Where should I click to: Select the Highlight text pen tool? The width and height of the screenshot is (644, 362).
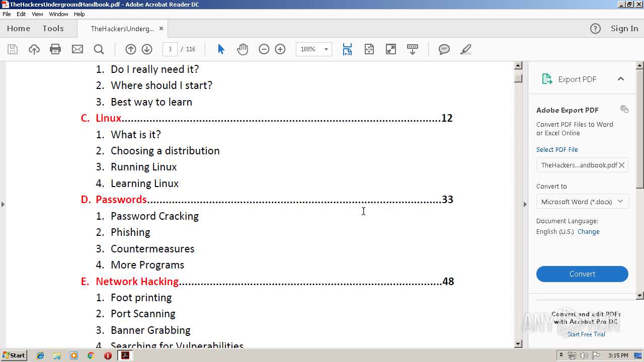pyautogui.click(x=466, y=49)
